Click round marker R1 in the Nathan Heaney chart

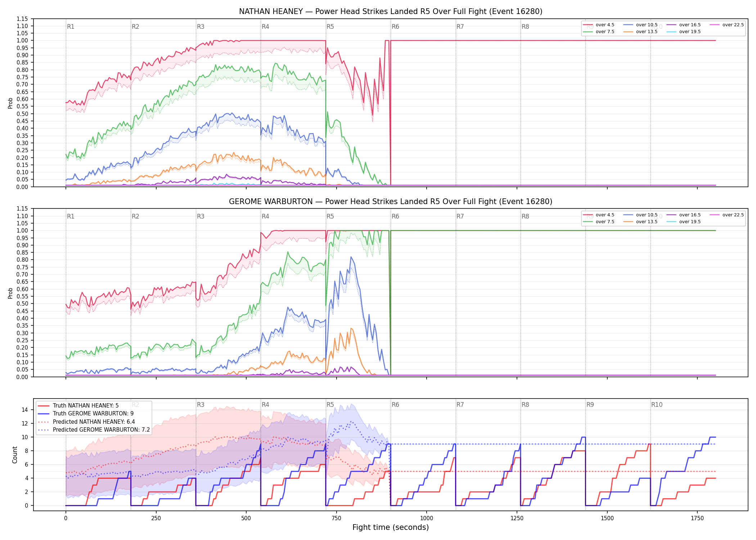tap(71, 27)
